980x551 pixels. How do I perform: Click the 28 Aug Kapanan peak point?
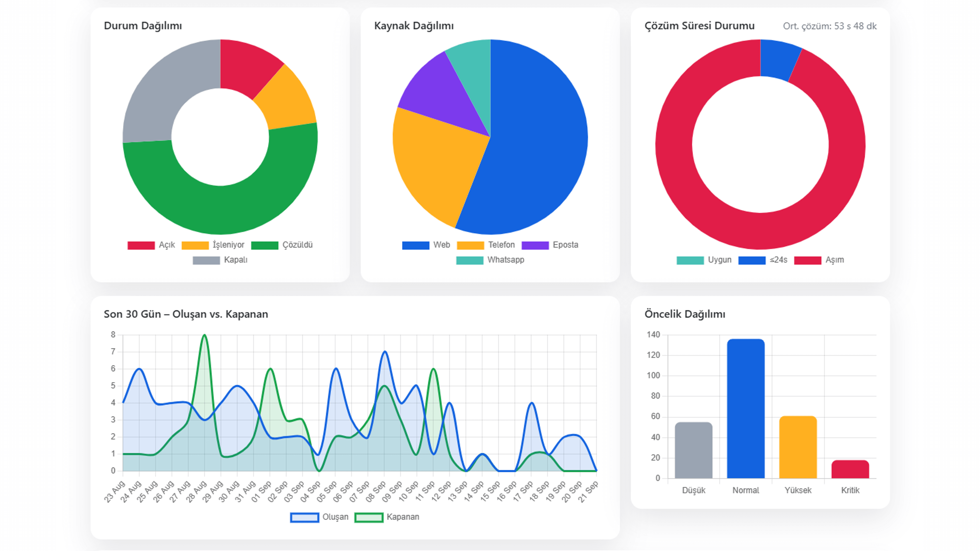point(205,335)
